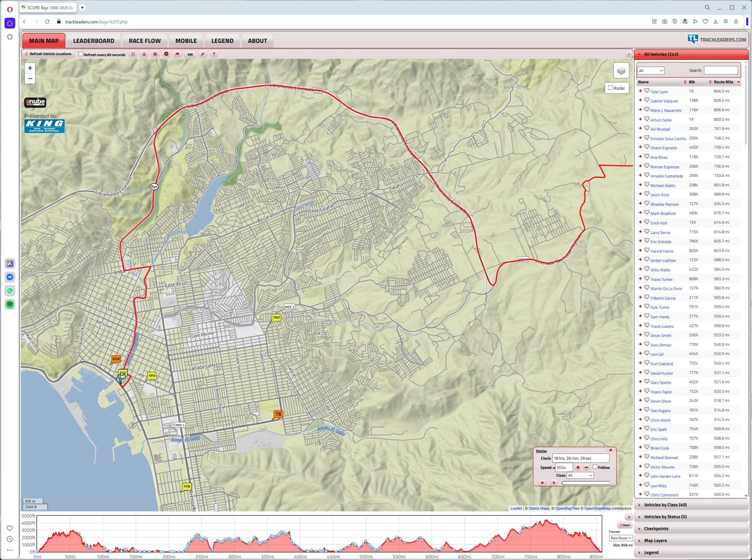
Task: Open the Race Route course dropdown
Action: click(x=621, y=538)
